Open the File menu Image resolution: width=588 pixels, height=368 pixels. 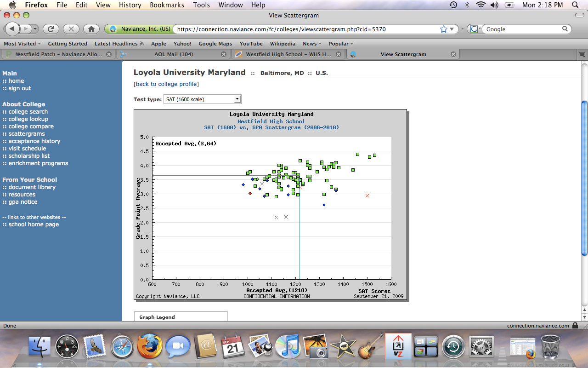coord(62,5)
